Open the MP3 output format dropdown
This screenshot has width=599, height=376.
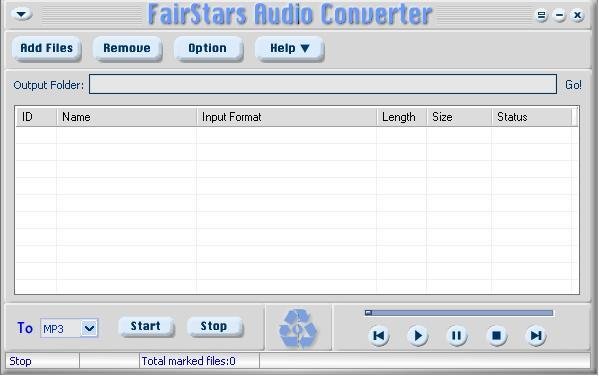click(69, 328)
